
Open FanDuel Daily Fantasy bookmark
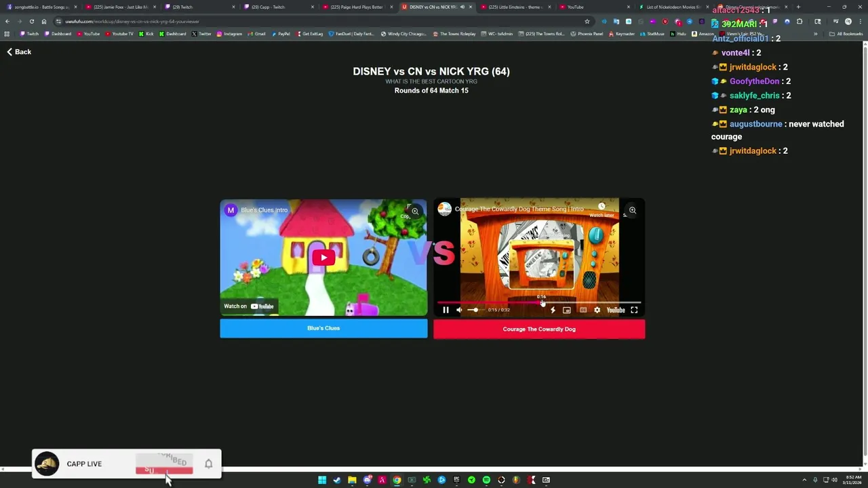pyautogui.click(x=351, y=33)
